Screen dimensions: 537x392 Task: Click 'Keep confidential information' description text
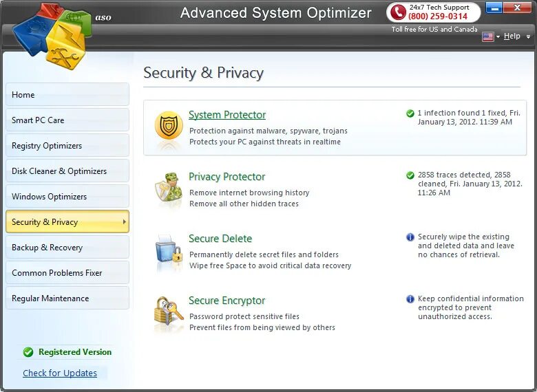click(470, 307)
